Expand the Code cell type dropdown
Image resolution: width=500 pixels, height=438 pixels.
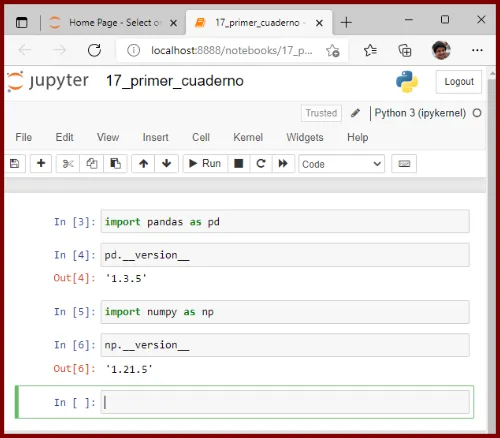coord(342,164)
